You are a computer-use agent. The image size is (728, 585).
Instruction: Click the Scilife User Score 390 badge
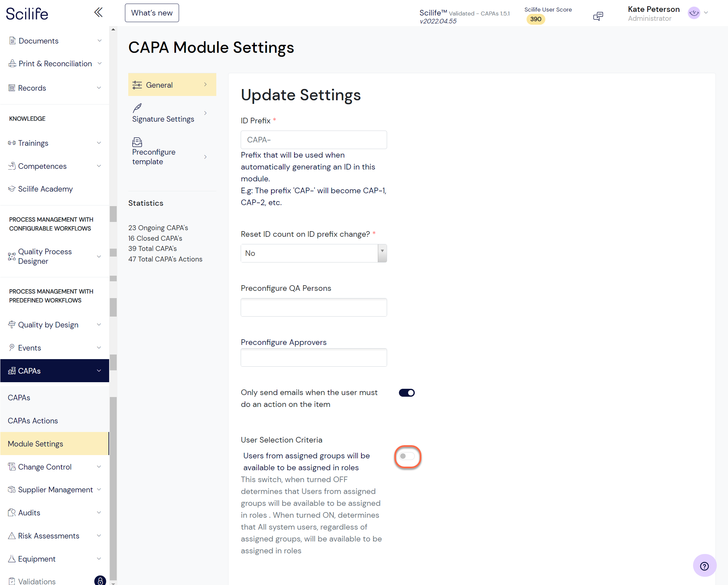tap(535, 19)
